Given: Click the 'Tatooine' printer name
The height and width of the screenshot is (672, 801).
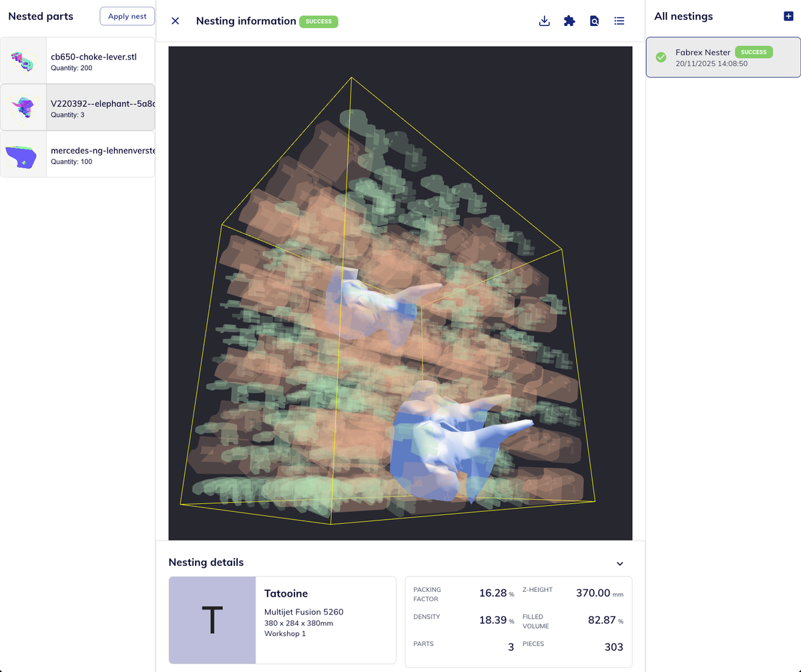Looking at the screenshot, I should tap(286, 593).
